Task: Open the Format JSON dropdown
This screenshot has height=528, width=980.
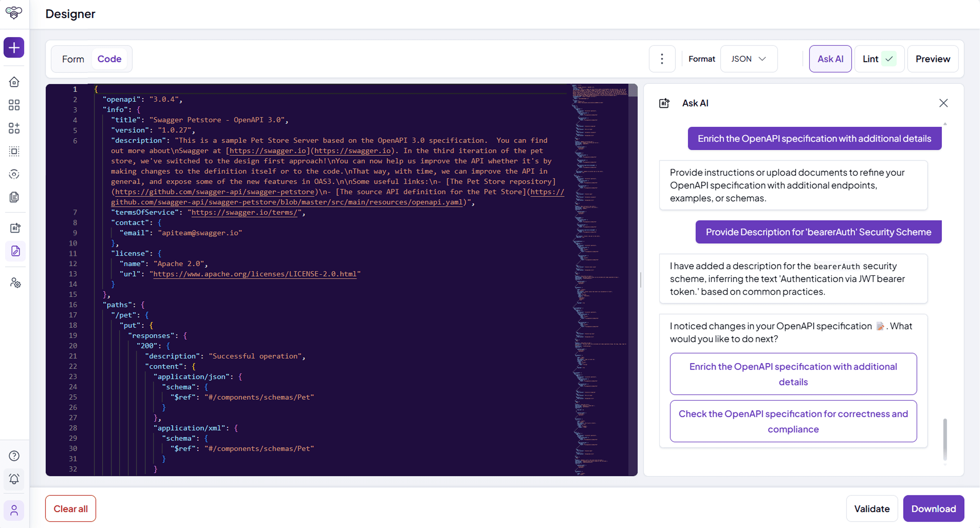Action: (x=749, y=59)
